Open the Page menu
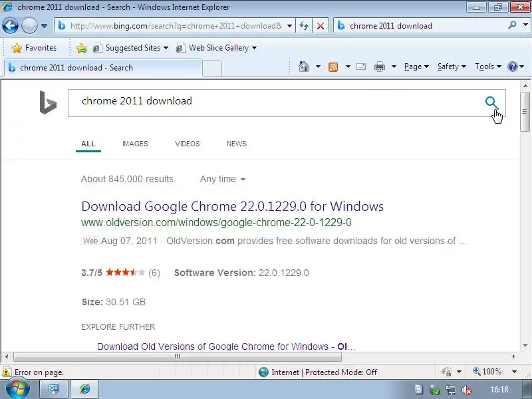Screen dimensions: 532x399 coord(416,66)
